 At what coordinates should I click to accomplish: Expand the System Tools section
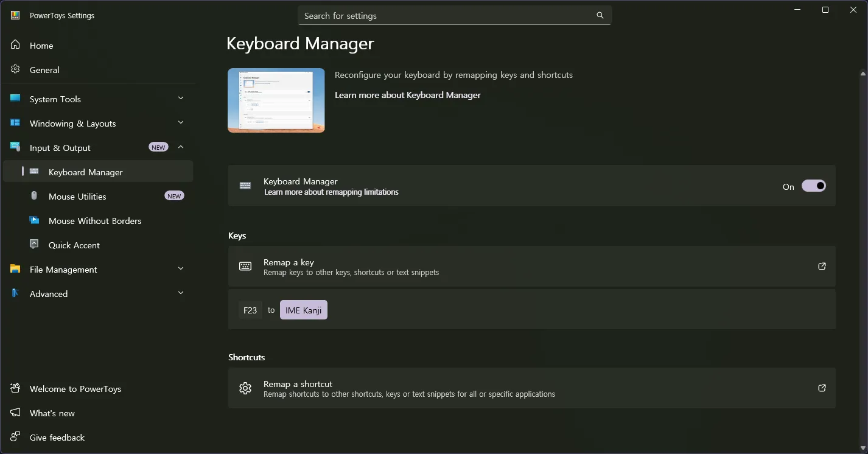click(x=181, y=99)
